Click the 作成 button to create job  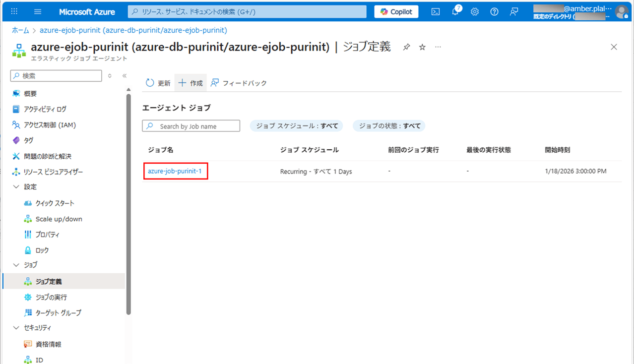point(190,83)
